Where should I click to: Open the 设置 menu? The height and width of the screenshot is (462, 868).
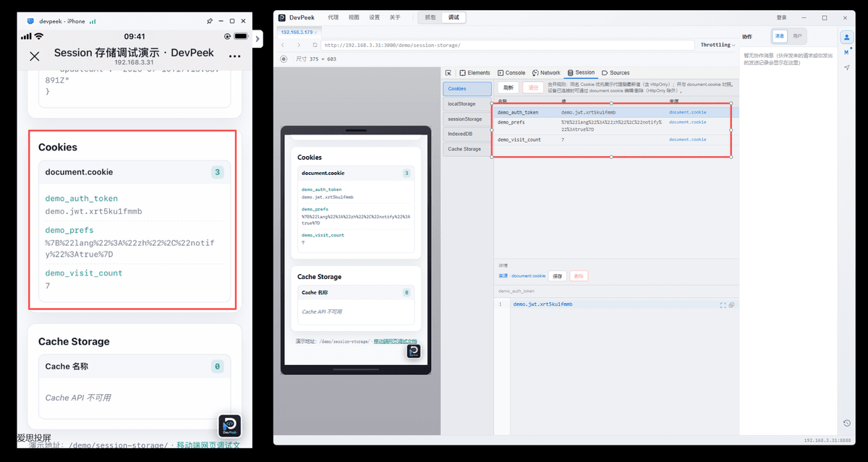(374, 17)
